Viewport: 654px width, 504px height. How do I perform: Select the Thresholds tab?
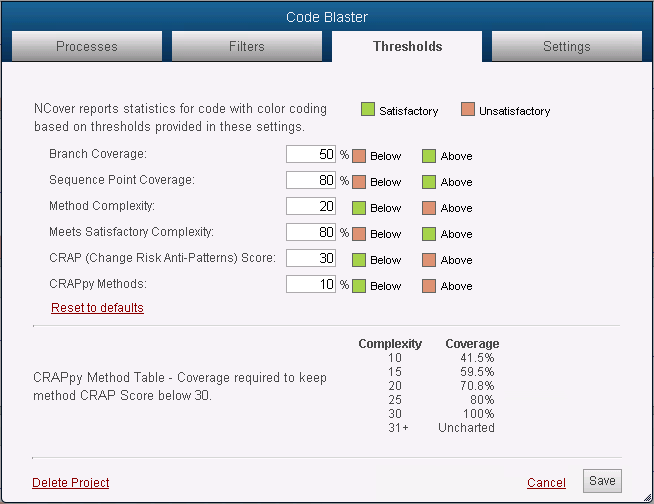pos(407,46)
